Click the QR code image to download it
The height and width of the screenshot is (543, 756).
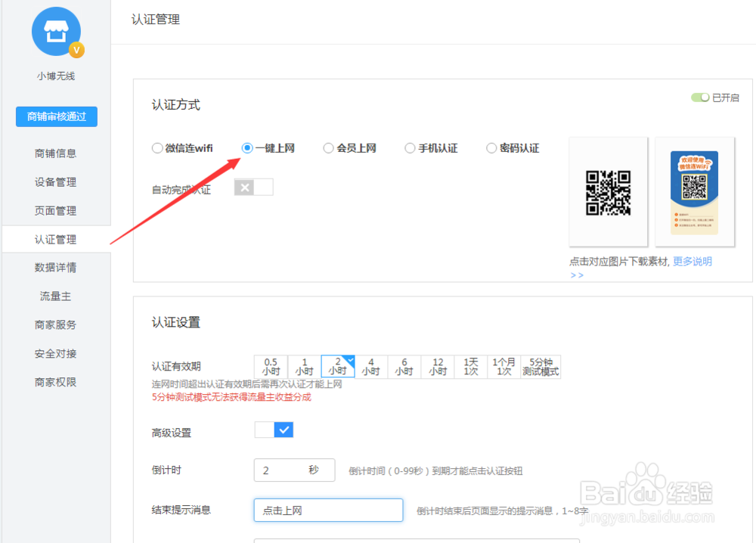coord(609,192)
